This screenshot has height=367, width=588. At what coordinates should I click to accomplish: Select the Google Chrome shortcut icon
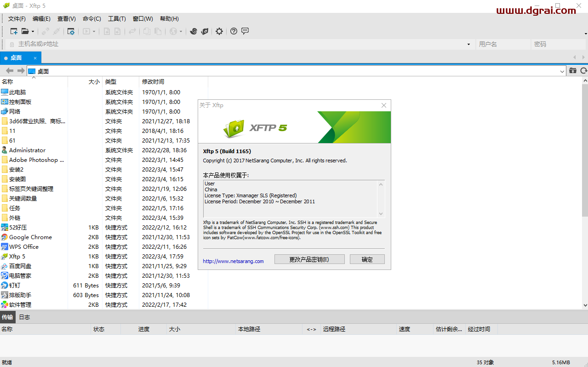tap(5, 237)
